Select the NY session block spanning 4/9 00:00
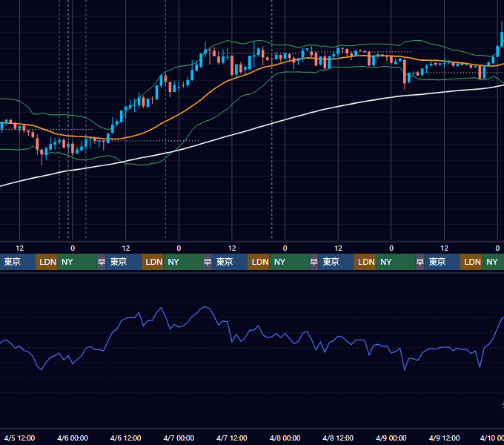Image resolution: width=504 pixels, height=445 pixels. pyautogui.click(x=396, y=262)
